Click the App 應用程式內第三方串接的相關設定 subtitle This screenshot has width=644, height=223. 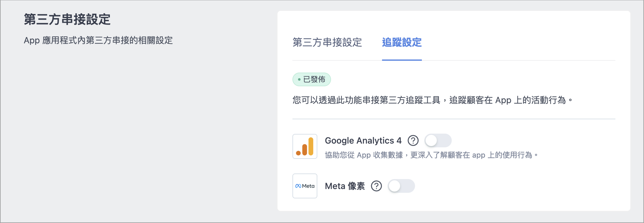(98, 40)
